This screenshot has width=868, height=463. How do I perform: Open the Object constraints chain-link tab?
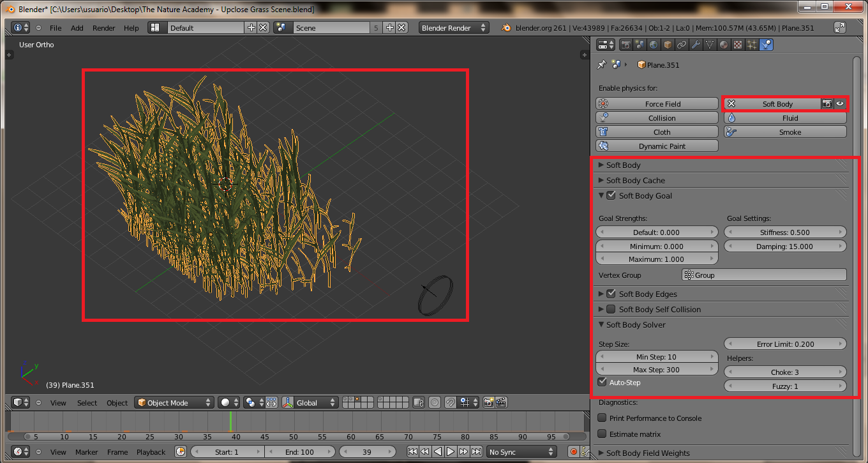point(682,45)
